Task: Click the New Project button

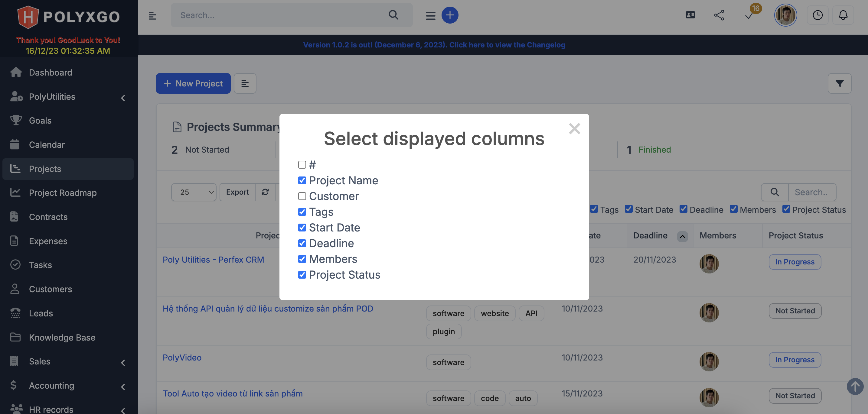Action: coord(193,83)
